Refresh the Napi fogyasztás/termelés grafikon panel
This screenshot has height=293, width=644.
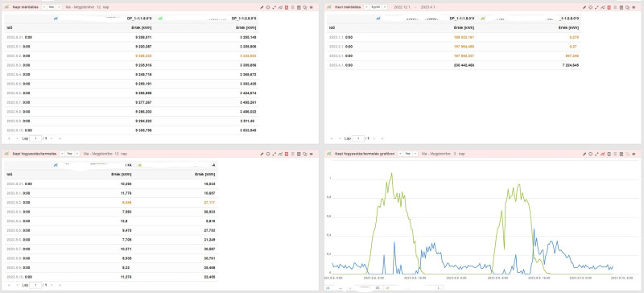[x=590, y=154]
